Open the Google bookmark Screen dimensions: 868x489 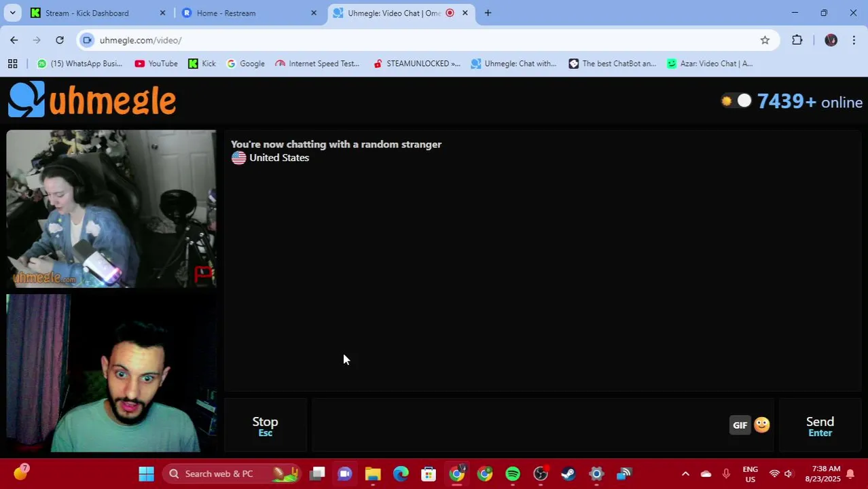(x=245, y=63)
